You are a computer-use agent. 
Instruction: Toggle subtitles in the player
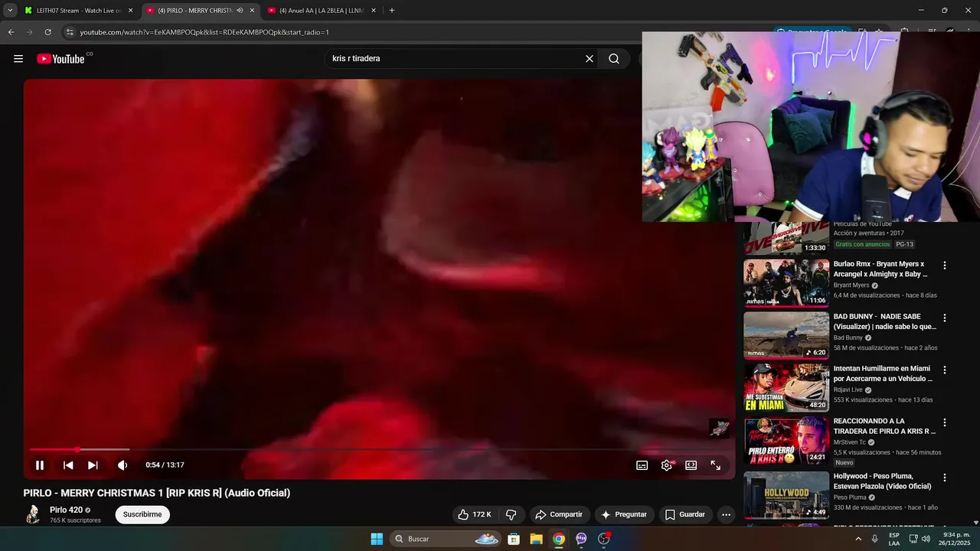click(x=642, y=465)
